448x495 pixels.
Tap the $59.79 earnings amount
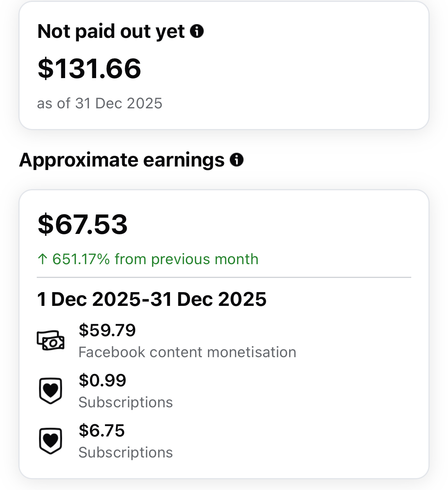click(107, 330)
